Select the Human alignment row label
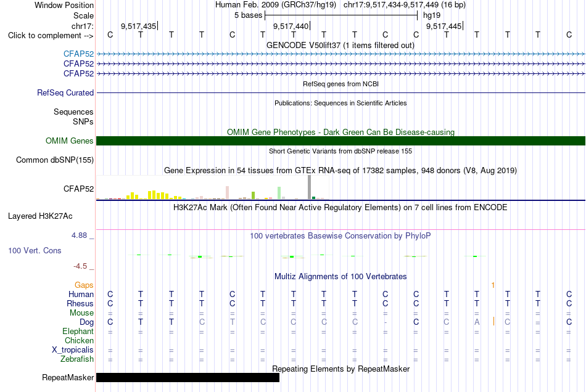Viewport: 586px width, 392px height. click(x=81, y=294)
